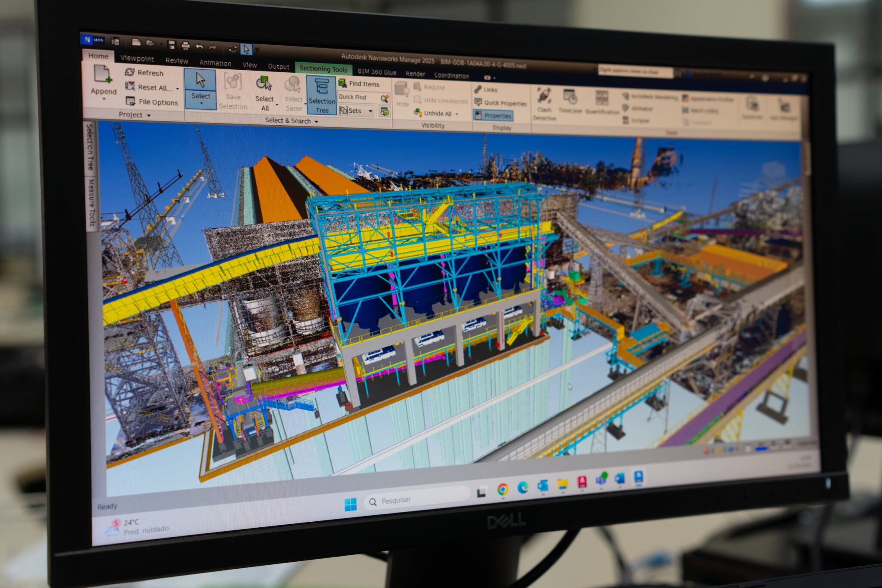The image size is (882, 588).
Task: Click the Undo arrow in quick access toolbar
Action: (199, 46)
